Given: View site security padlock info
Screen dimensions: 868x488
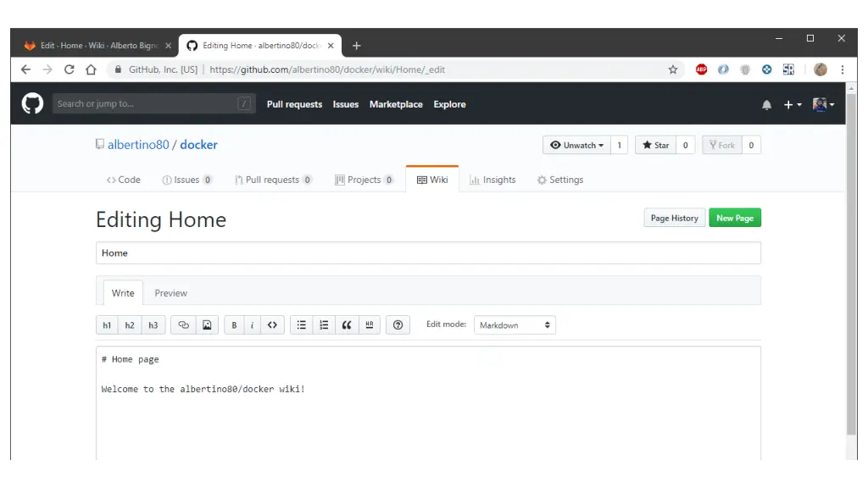Looking at the screenshot, I should (118, 69).
